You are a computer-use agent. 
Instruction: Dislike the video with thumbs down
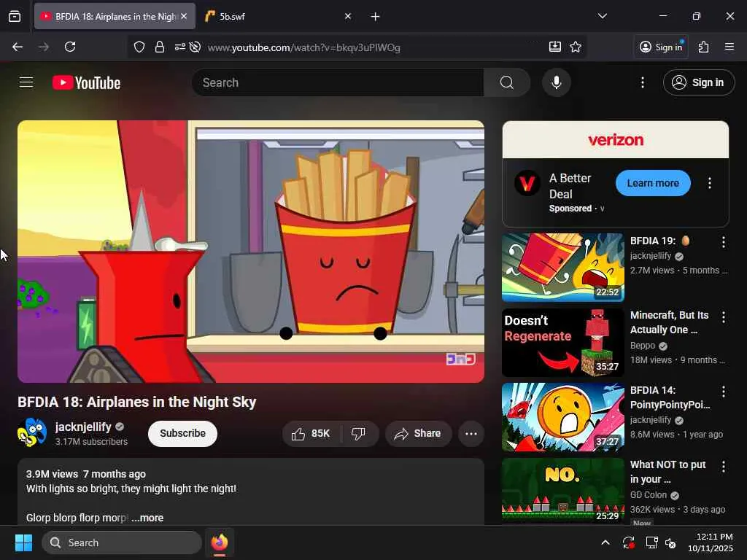(x=359, y=433)
